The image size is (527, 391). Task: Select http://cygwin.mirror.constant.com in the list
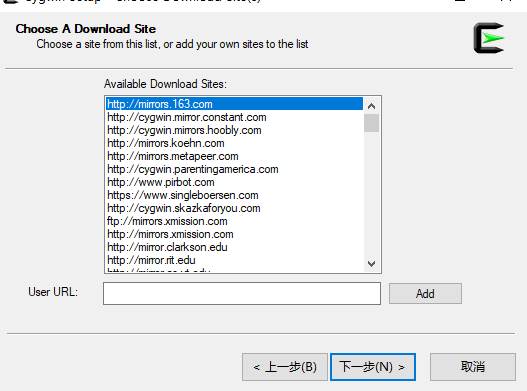click(234, 117)
